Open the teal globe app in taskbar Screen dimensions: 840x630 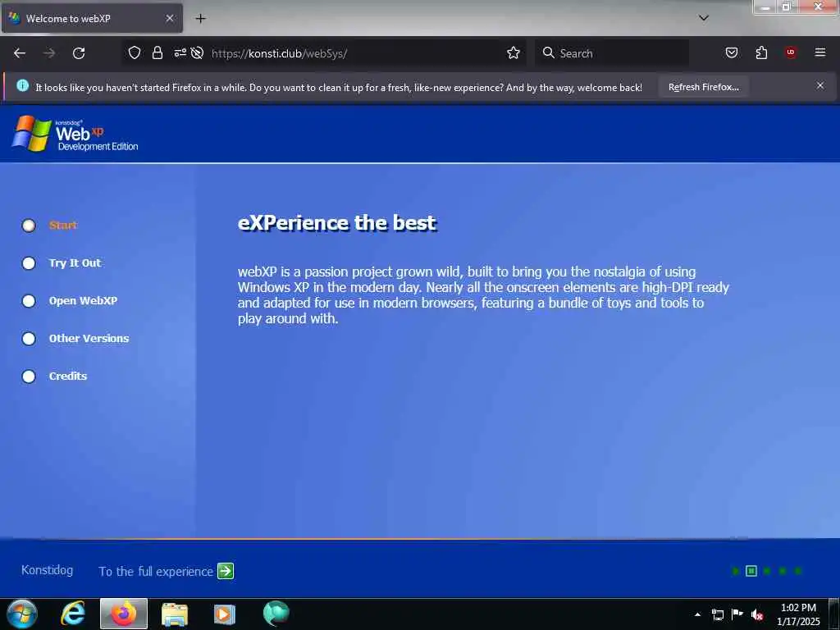coord(276,614)
